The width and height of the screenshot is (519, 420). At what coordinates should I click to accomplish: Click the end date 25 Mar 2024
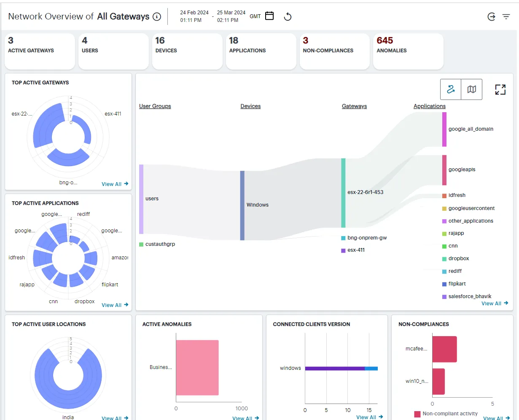[x=231, y=13]
